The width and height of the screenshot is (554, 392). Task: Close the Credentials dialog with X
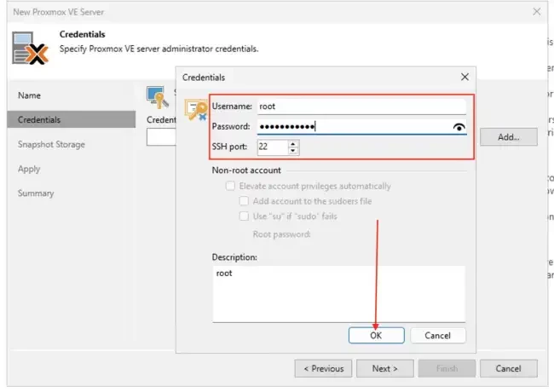tap(465, 77)
